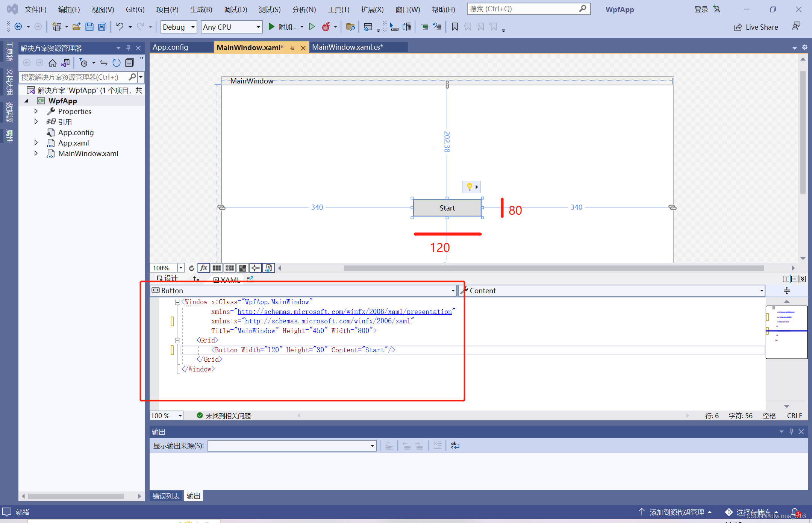The image size is (812, 523).
Task: Click the bookmark toolbar icon
Action: click(454, 27)
